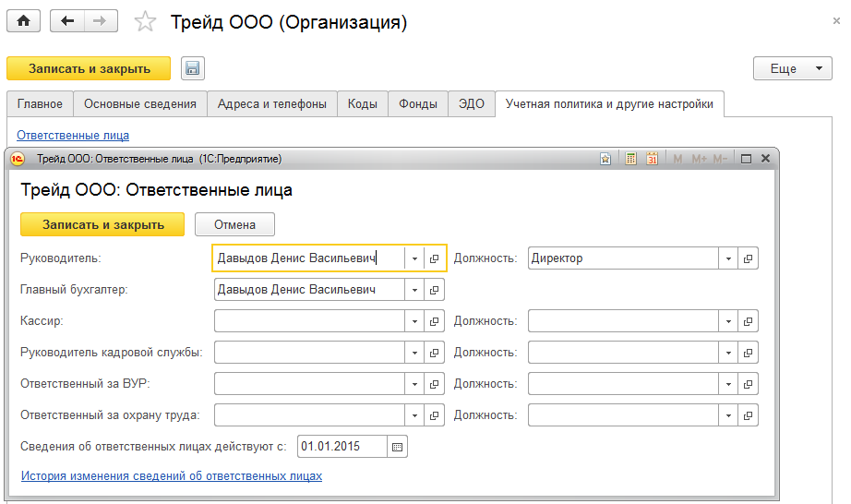Viewport: 851px width, 504px height.
Task: Open the calculator in dialog title bar
Action: [631, 159]
